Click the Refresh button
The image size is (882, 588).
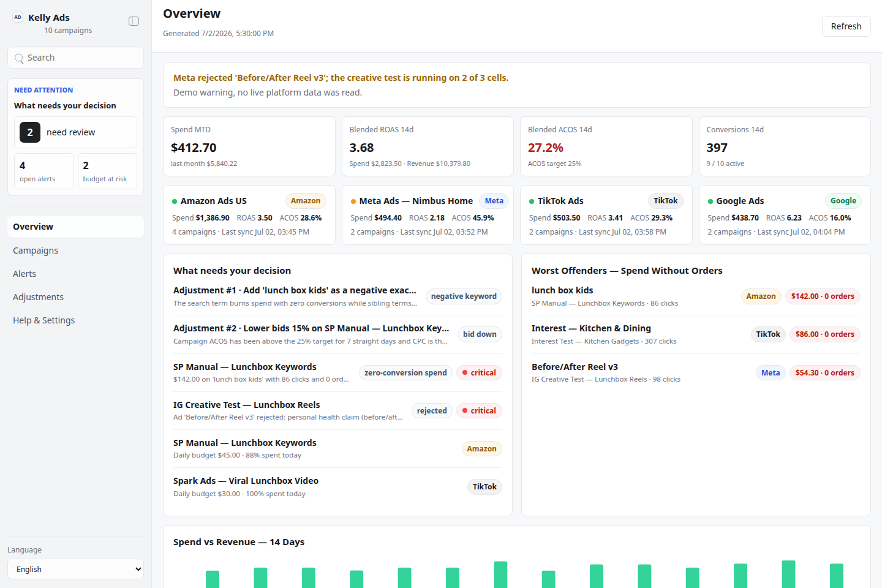[846, 26]
